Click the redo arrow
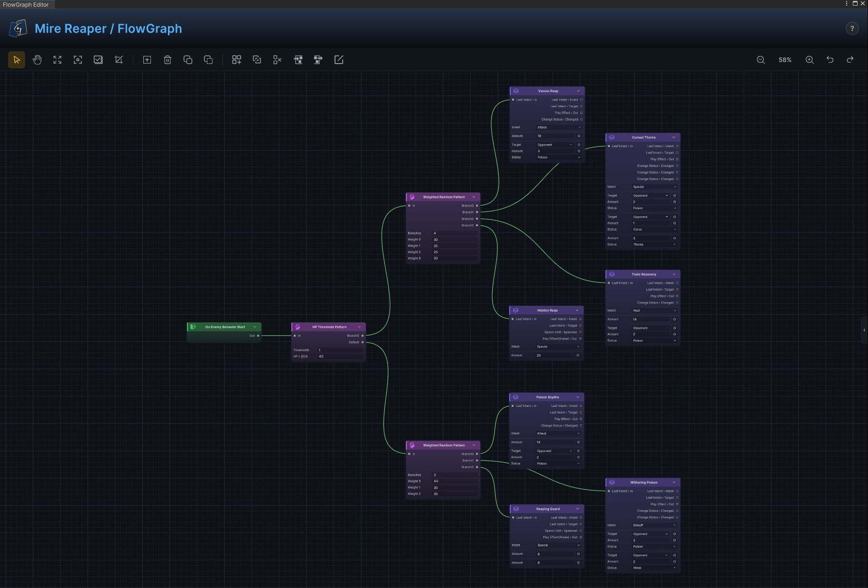 (850, 60)
